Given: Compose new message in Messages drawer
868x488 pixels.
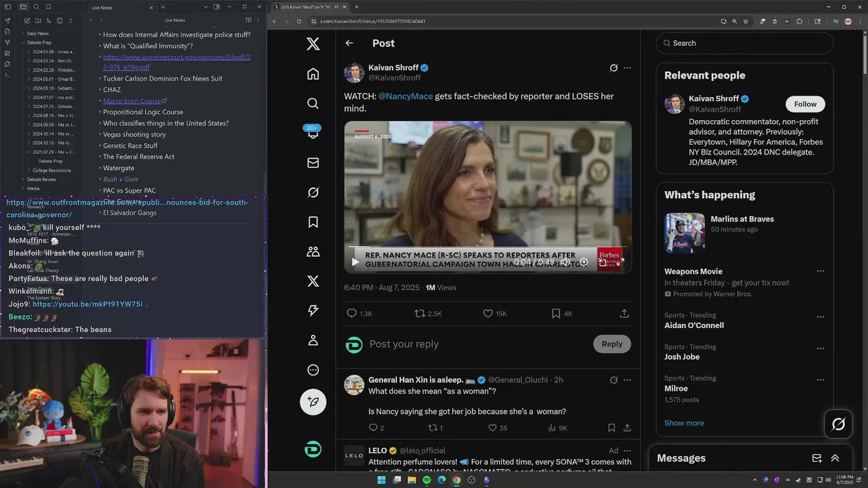Looking at the screenshot, I should click(x=816, y=458).
